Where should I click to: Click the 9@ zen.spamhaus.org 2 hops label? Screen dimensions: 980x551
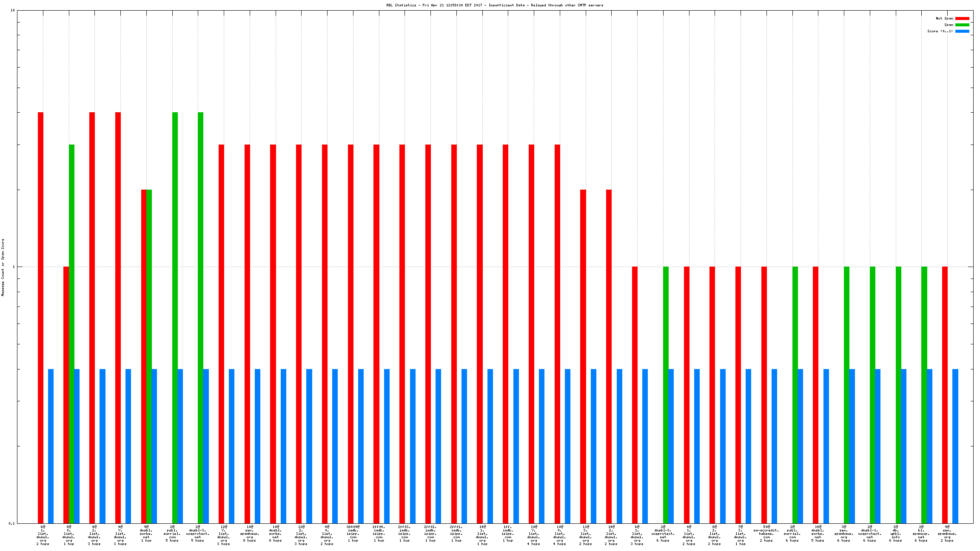coord(947,534)
